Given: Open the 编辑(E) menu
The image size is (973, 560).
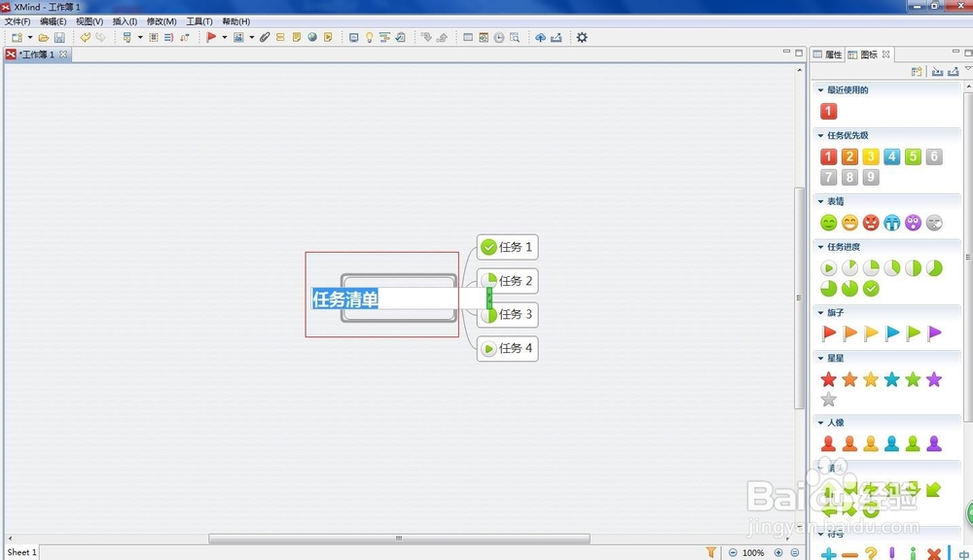Looking at the screenshot, I should (x=53, y=21).
